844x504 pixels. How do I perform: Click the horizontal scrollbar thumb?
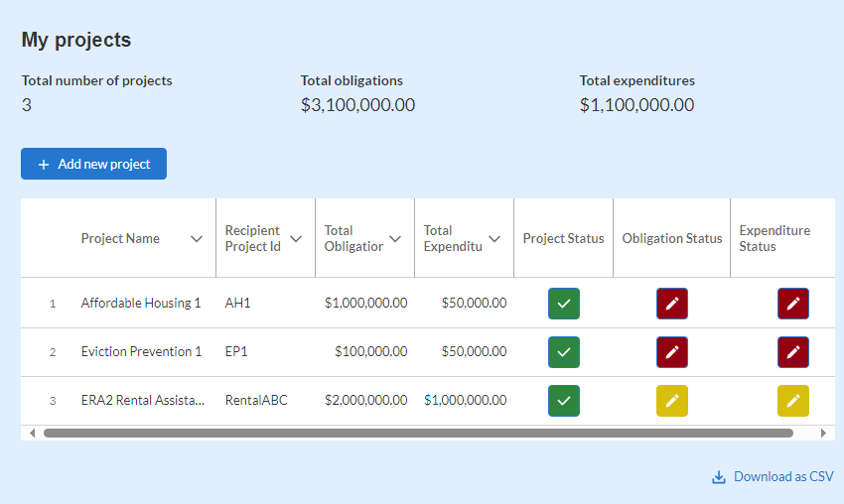click(x=417, y=434)
